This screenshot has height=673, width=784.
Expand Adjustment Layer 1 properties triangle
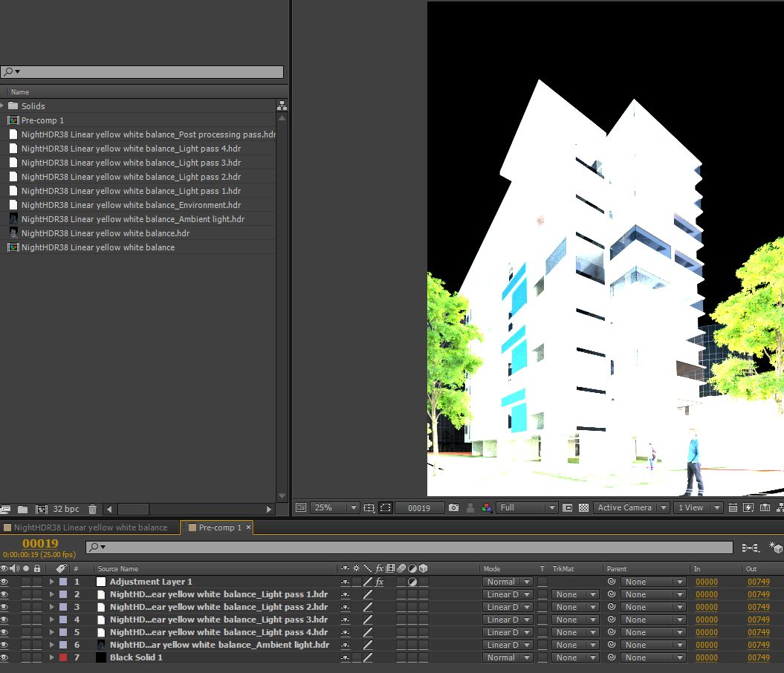[51, 582]
